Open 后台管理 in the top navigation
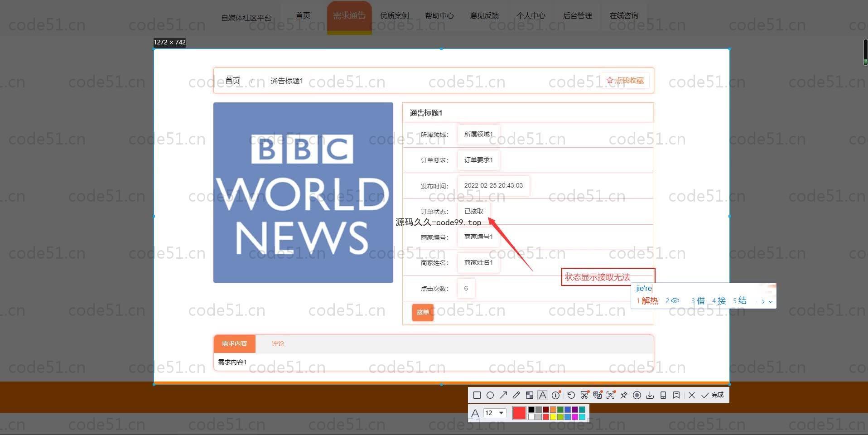This screenshot has height=435, width=868. 577,15
